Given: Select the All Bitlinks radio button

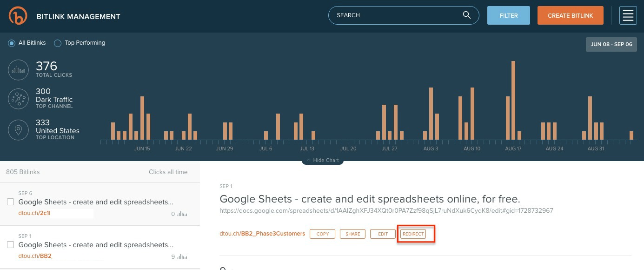Looking at the screenshot, I should pyautogui.click(x=12, y=43).
